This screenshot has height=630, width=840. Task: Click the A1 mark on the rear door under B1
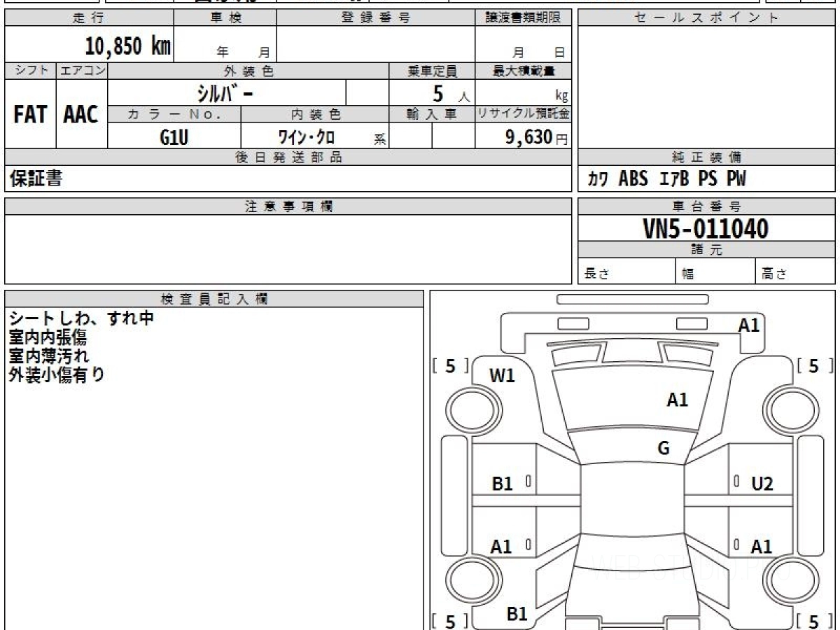[501, 547]
